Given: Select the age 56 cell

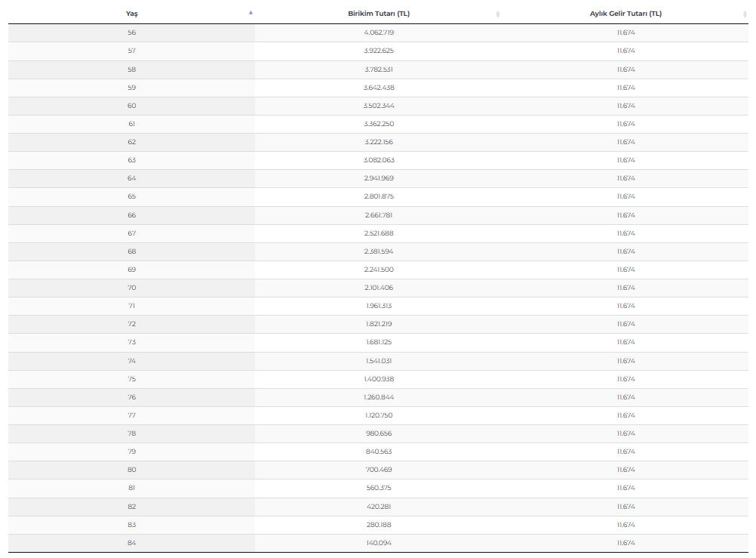Looking at the screenshot, I should point(131,32).
